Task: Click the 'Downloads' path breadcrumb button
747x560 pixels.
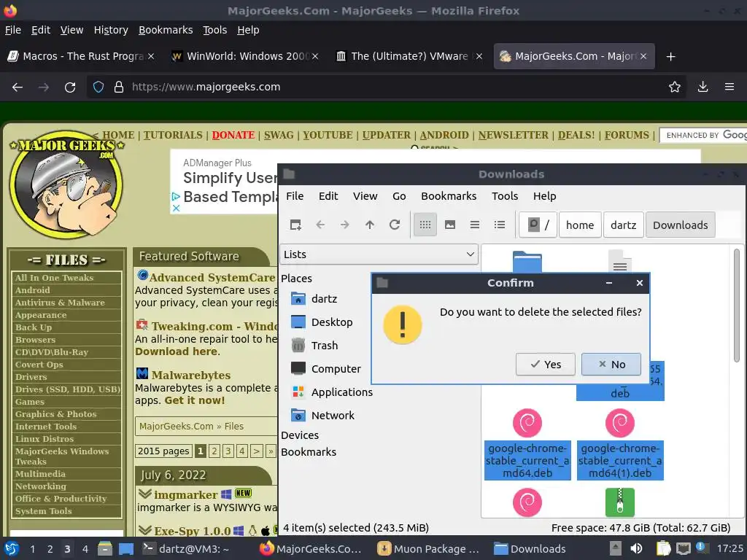Action: [680, 225]
